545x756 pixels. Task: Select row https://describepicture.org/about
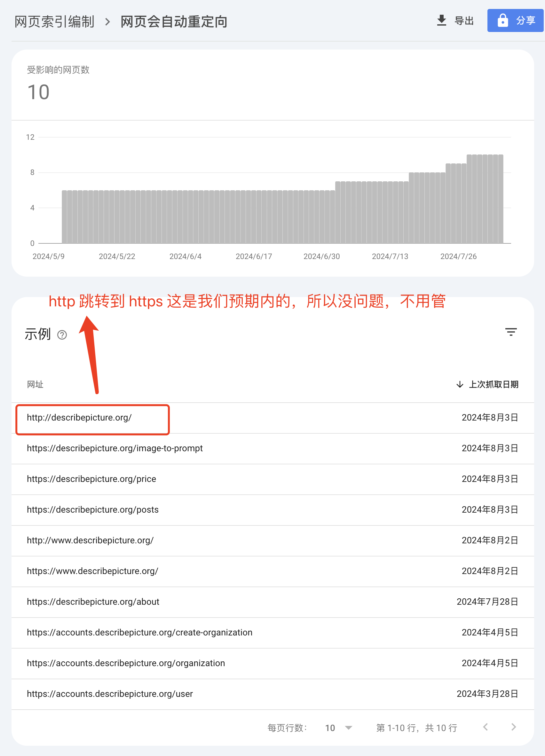273,602
